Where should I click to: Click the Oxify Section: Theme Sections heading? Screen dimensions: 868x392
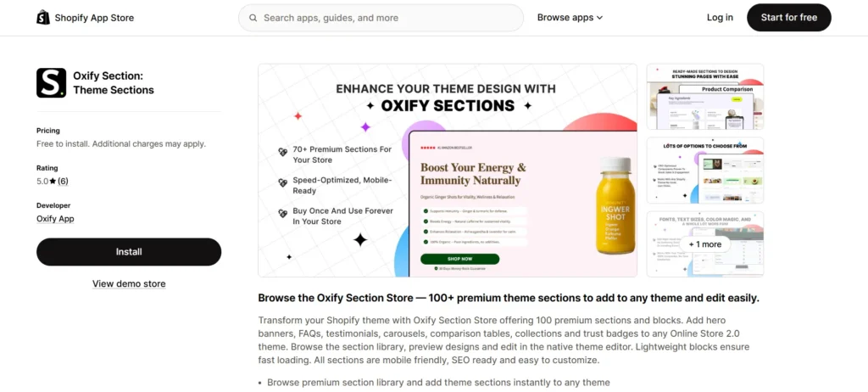pos(114,83)
